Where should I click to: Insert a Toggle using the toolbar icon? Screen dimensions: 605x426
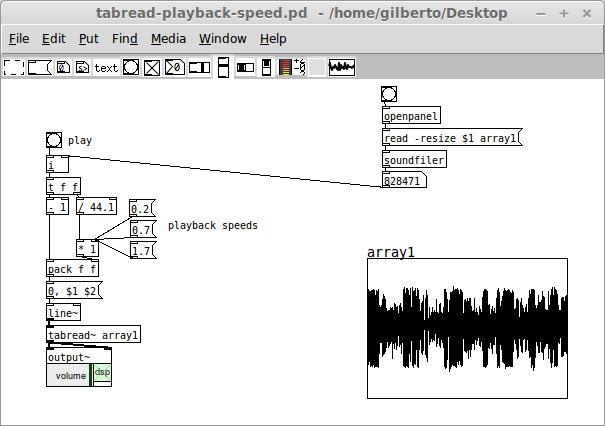pyautogui.click(x=152, y=67)
